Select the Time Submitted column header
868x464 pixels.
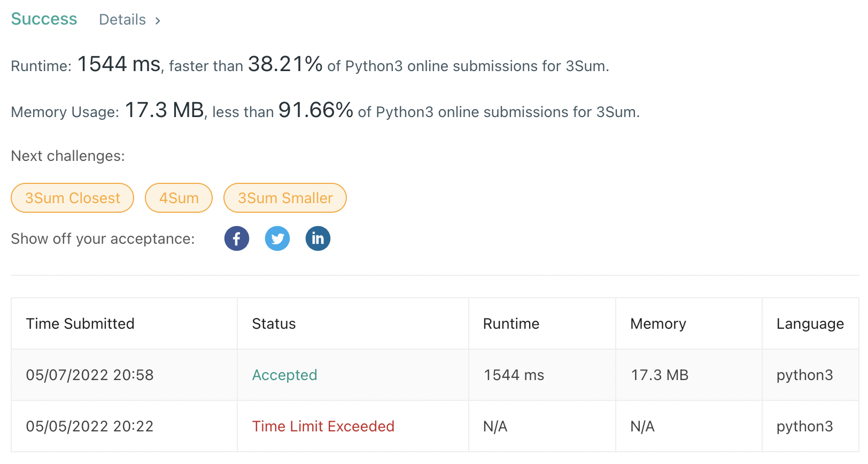80,323
